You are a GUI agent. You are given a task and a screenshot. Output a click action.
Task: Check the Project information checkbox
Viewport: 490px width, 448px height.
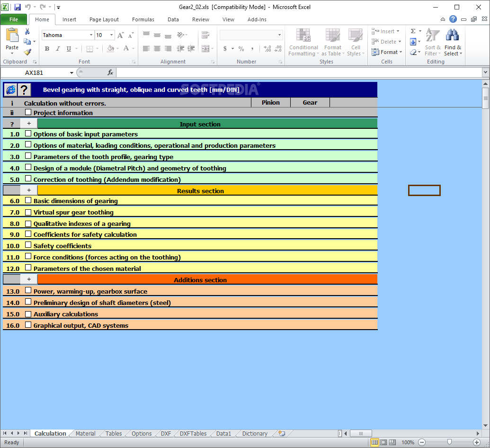click(28, 112)
